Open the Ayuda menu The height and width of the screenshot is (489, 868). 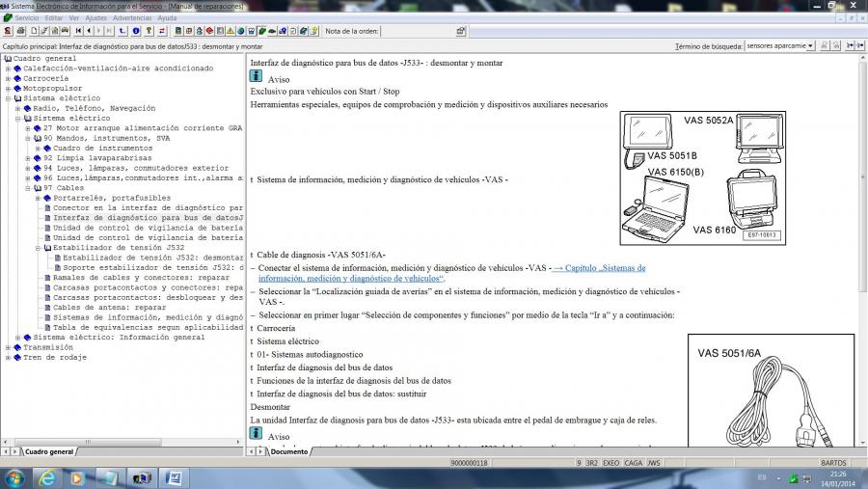167,17
